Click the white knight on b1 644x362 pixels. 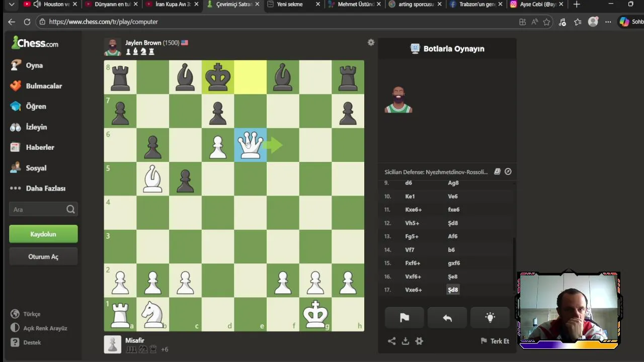(152, 314)
